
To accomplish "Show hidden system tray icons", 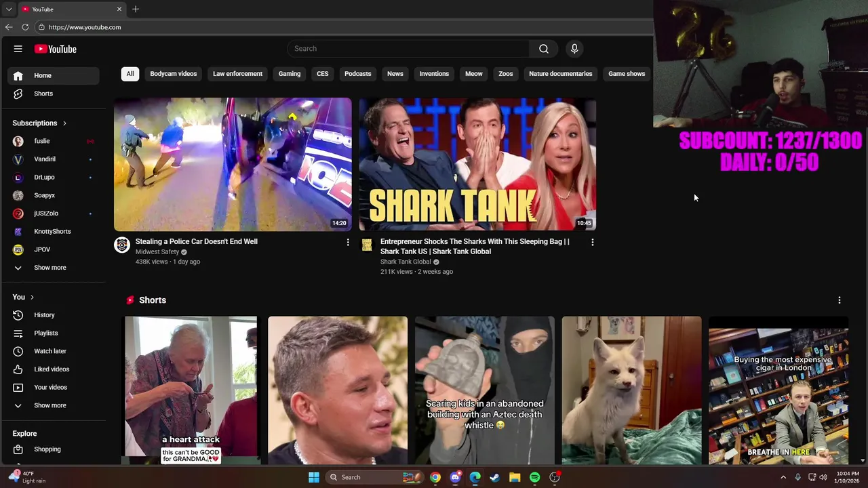I will (783, 477).
